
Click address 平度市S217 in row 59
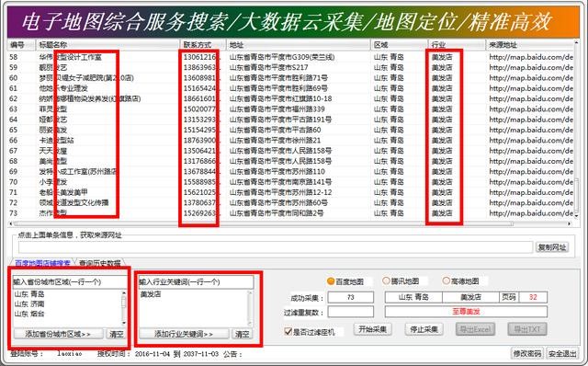[x=269, y=67]
